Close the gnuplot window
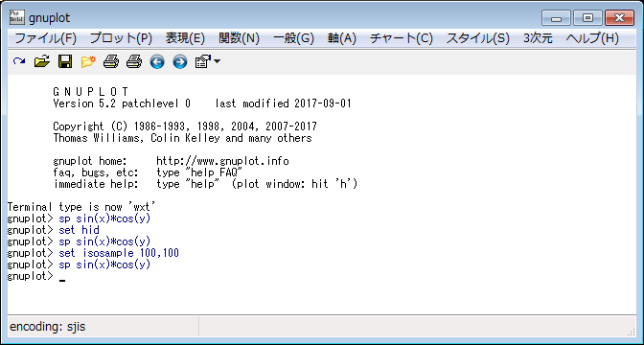 620,18
